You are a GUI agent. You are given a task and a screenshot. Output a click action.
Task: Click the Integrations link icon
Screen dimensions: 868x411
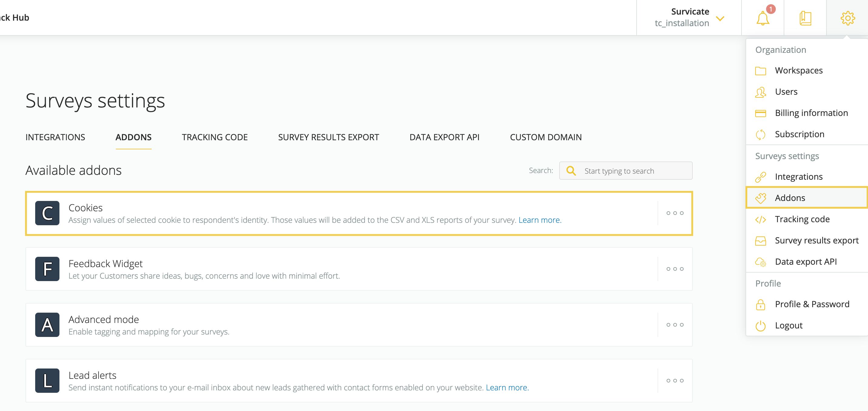(761, 177)
